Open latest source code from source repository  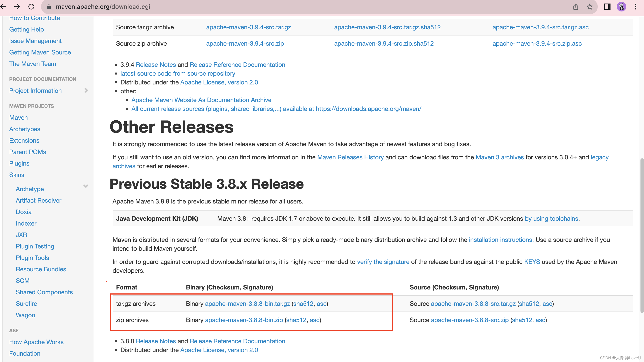(x=178, y=73)
